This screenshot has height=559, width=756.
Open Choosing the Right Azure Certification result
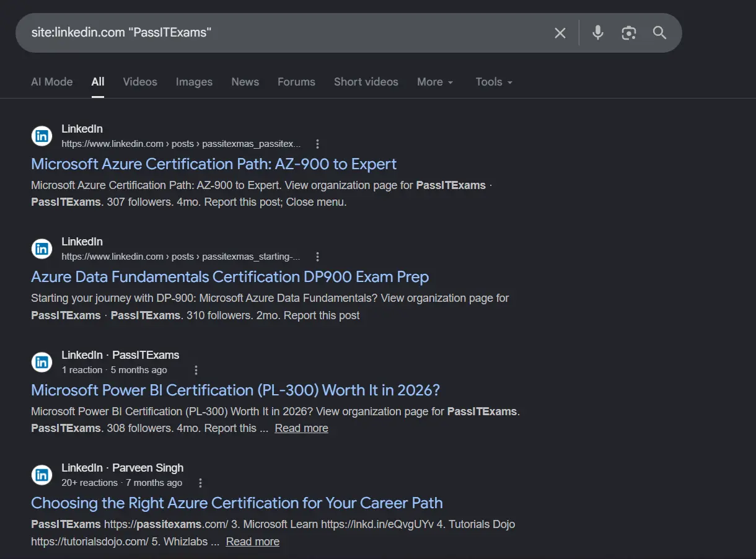(x=237, y=503)
